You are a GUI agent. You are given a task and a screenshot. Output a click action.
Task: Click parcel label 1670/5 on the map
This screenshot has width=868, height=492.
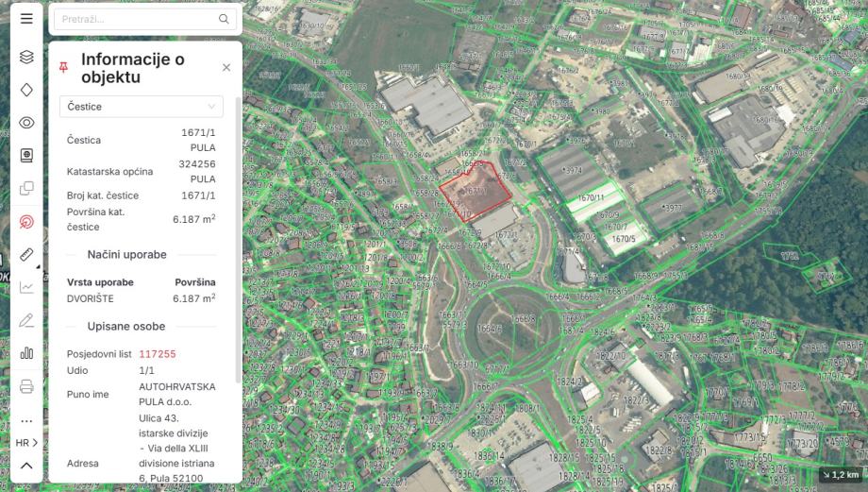(x=624, y=239)
